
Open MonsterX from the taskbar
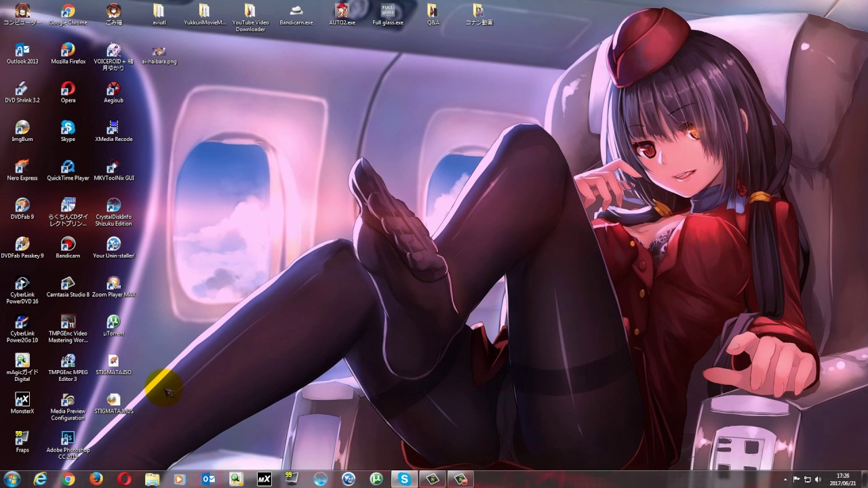click(x=264, y=479)
